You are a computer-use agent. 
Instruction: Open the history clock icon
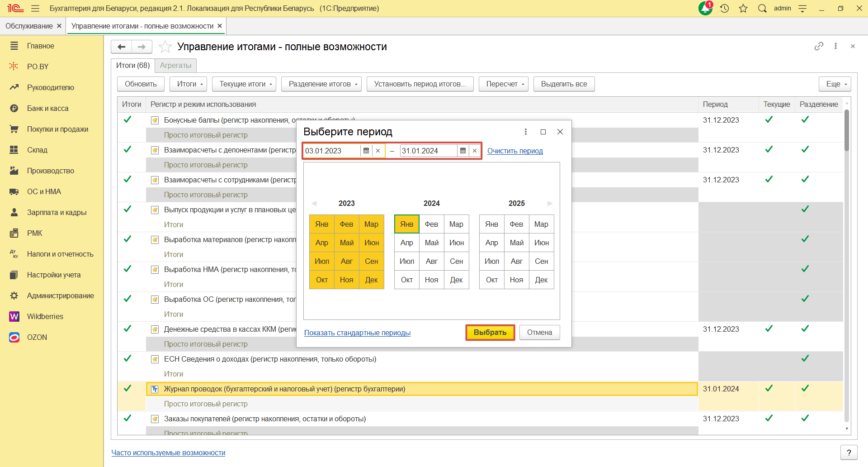click(725, 8)
